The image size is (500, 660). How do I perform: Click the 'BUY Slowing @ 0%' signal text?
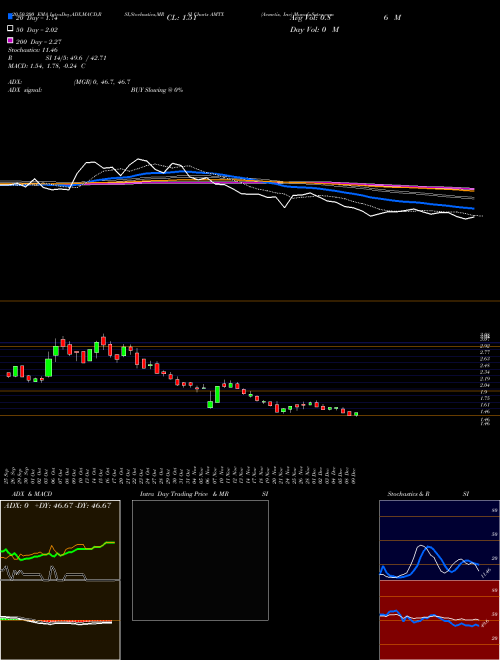click(157, 90)
